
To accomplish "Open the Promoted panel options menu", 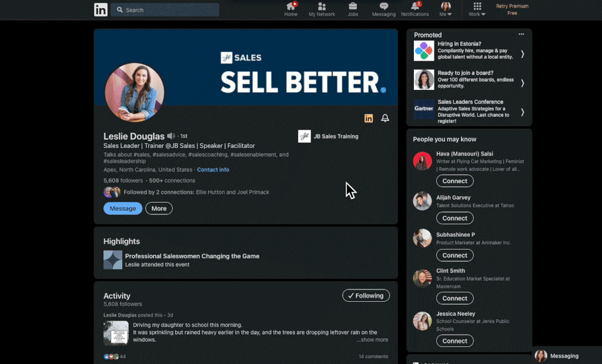I will coord(521,34).
